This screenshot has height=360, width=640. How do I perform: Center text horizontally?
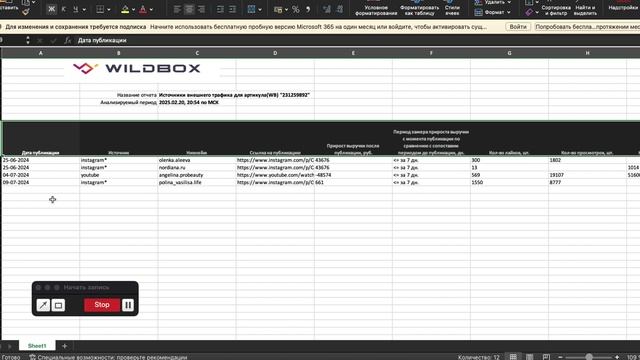[189, 9]
